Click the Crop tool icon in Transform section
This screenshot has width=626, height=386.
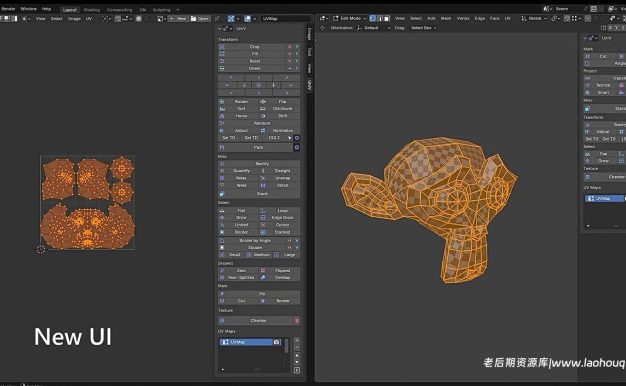click(x=222, y=47)
